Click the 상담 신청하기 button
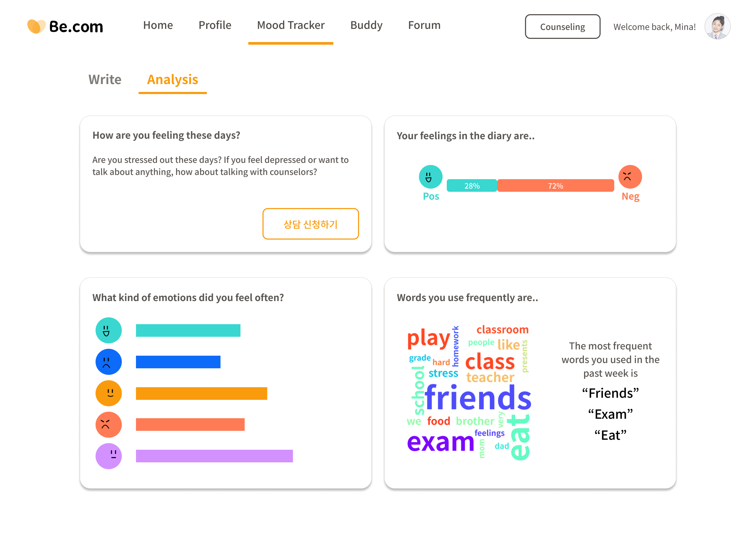 click(x=311, y=224)
